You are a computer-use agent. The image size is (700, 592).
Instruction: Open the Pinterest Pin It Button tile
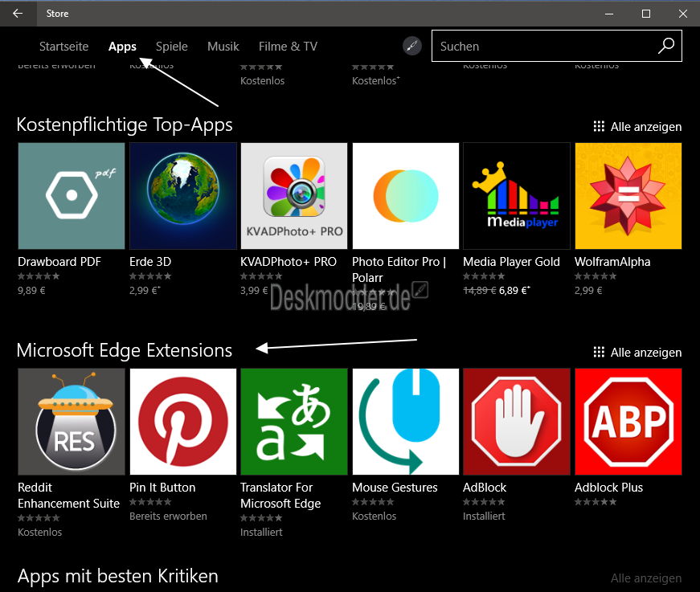[183, 422]
